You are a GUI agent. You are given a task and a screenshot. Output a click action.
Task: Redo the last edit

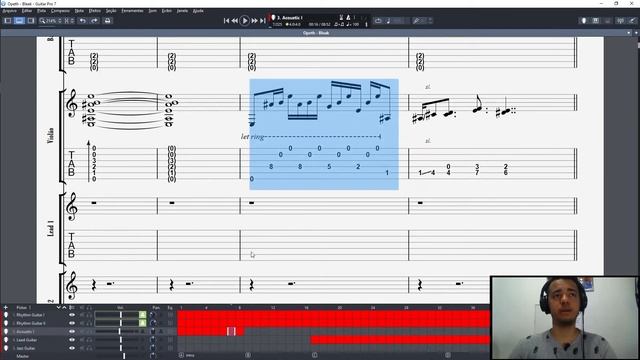point(94,20)
